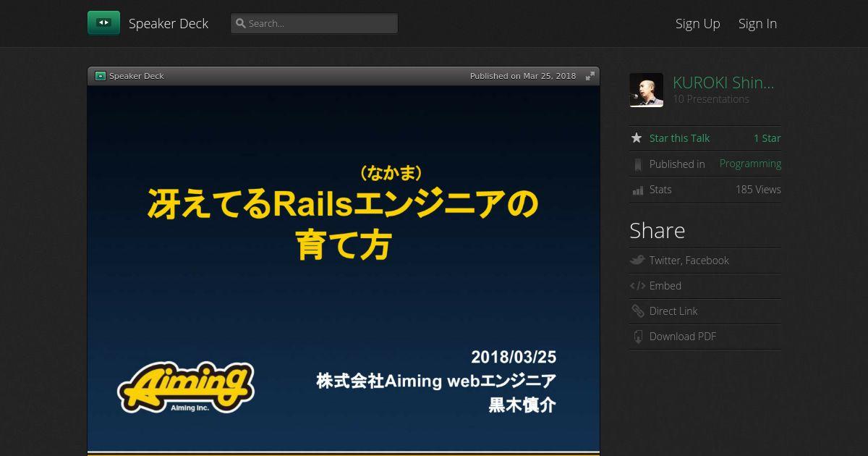Open the Direct Link option
868x456 pixels.
[673, 311]
